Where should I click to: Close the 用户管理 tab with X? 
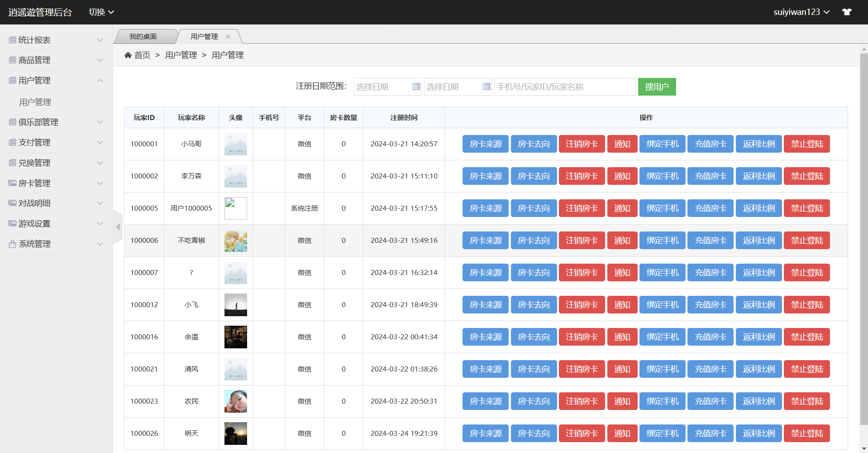point(228,37)
